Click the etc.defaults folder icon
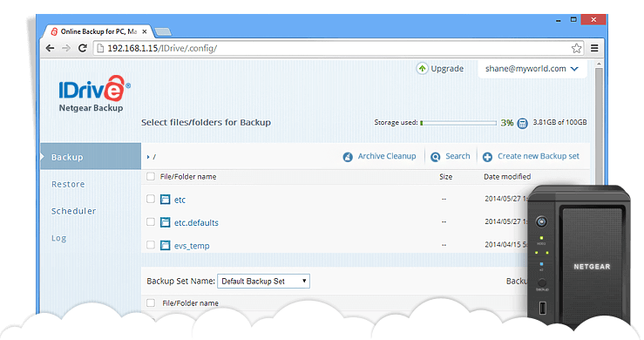The image size is (644, 340). click(165, 222)
